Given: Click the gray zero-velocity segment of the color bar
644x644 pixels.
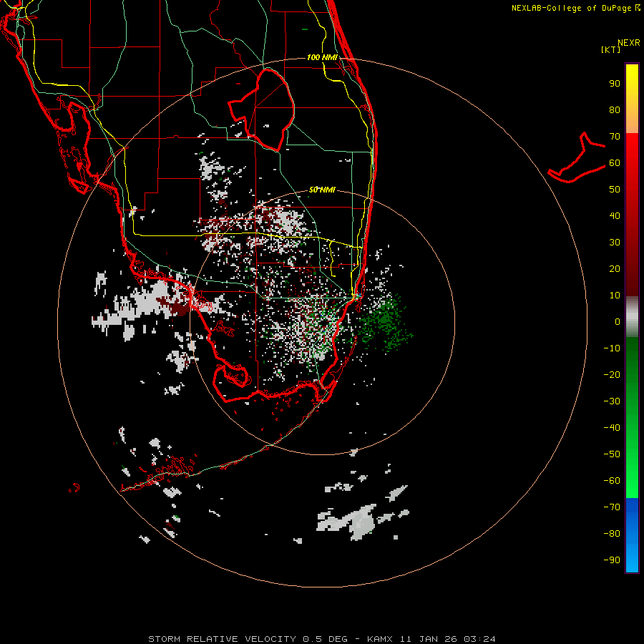Looking at the screenshot, I should 632,317.
